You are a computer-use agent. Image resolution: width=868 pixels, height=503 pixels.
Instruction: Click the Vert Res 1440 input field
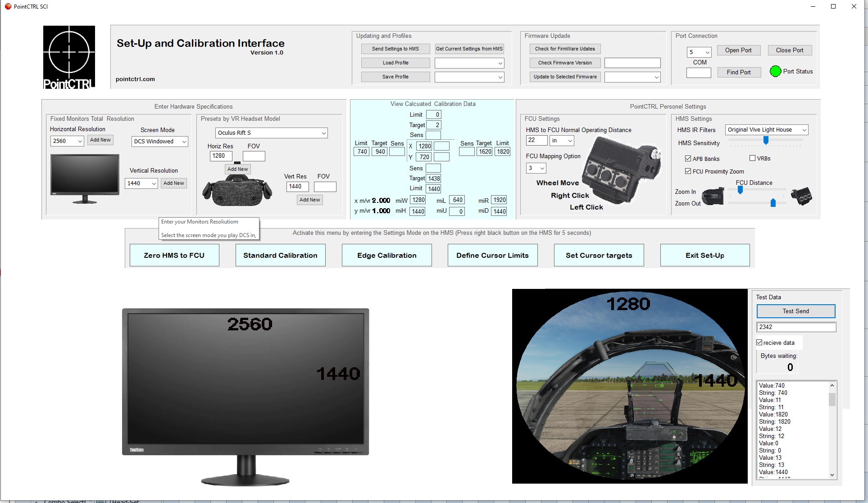point(298,187)
